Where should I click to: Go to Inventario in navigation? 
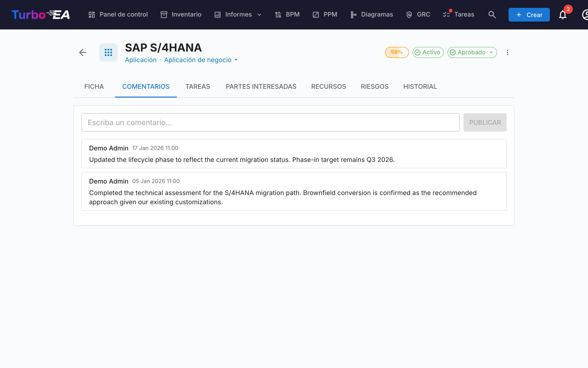point(181,14)
